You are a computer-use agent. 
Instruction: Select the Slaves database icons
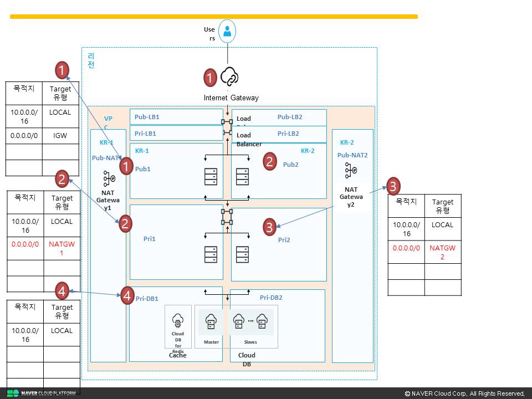point(250,321)
